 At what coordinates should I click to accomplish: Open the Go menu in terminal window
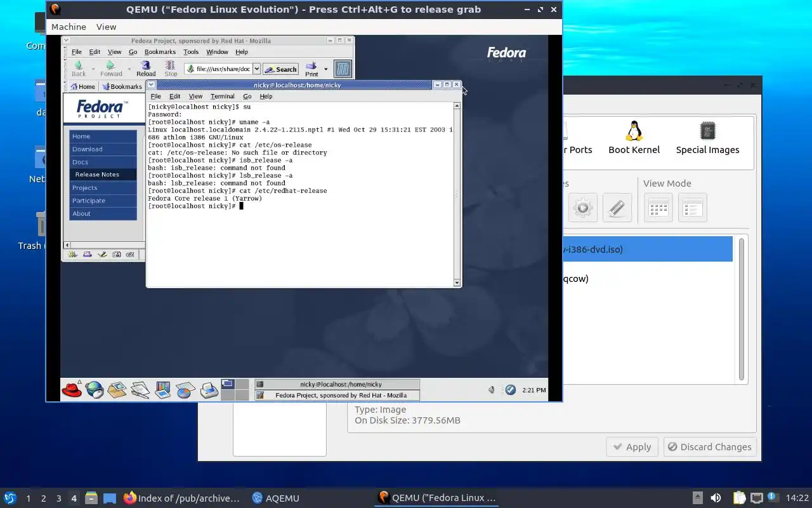[x=247, y=97]
